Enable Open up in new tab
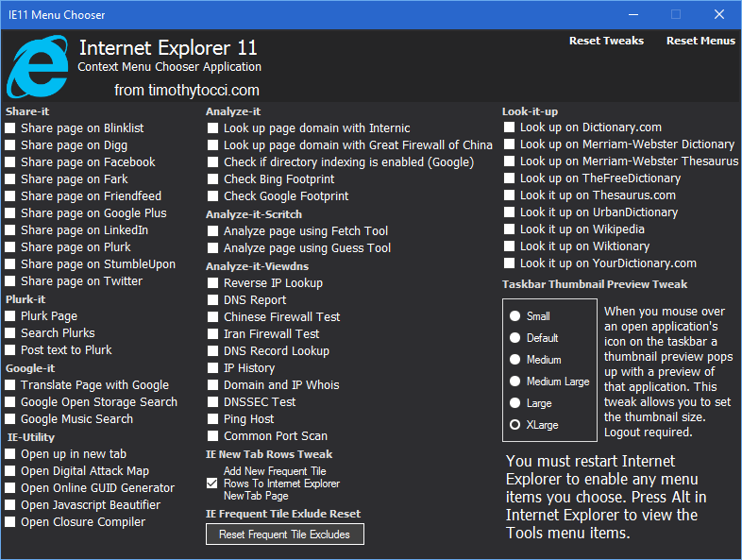Viewport: 742px width, 560px height. click(10, 454)
